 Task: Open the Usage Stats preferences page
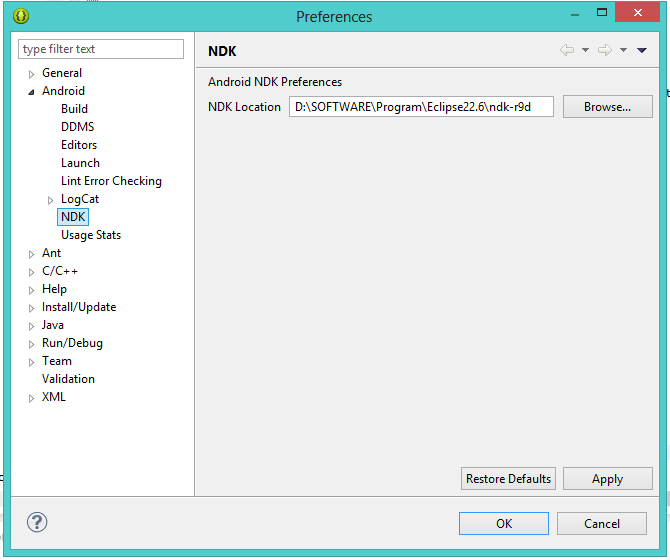pyautogui.click(x=91, y=235)
